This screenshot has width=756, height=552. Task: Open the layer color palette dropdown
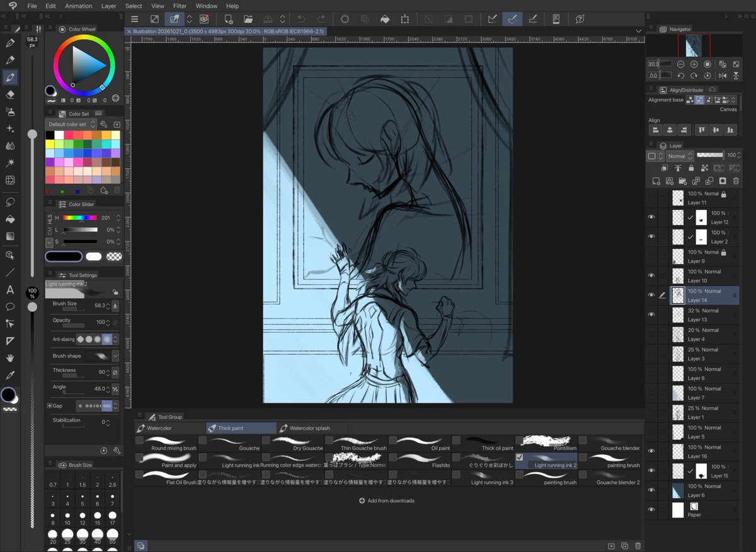tap(655, 156)
